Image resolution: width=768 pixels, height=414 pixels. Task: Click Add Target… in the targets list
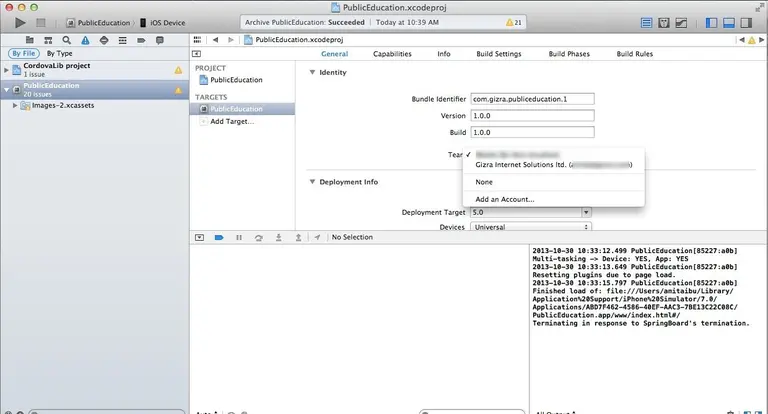point(232,122)
